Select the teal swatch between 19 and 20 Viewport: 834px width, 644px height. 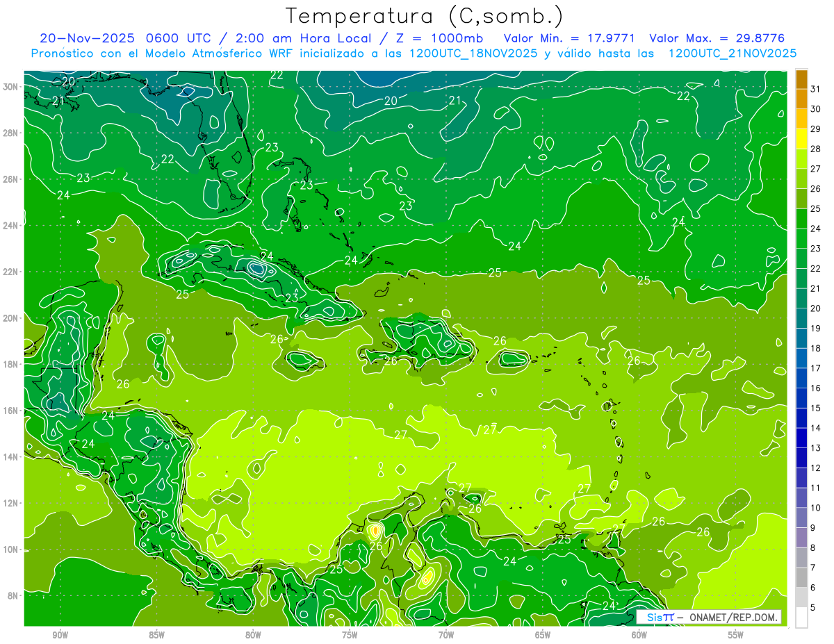click(x=801, y=318)
